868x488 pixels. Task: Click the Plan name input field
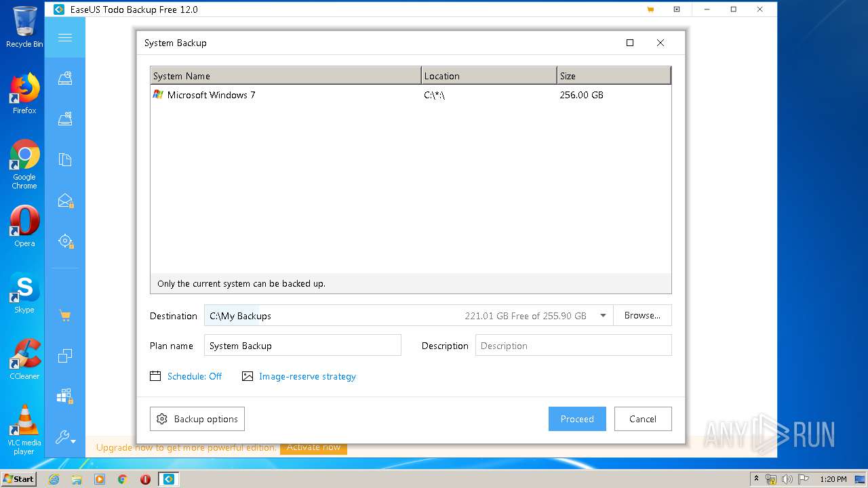(x=302, y=346)
